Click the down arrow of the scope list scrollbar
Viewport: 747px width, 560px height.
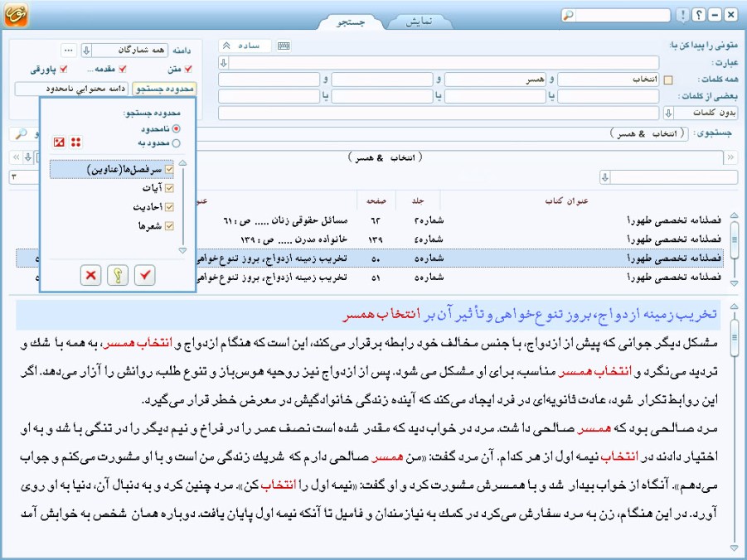coord(182,250)
